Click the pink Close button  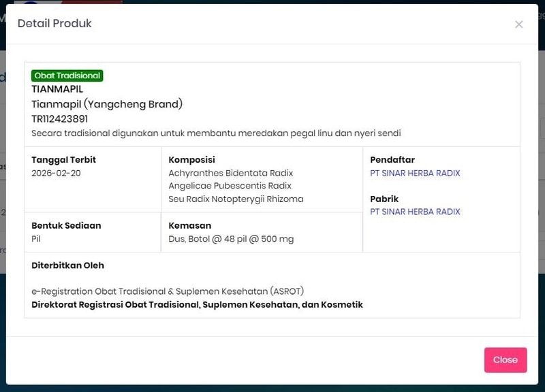[505, 360]
